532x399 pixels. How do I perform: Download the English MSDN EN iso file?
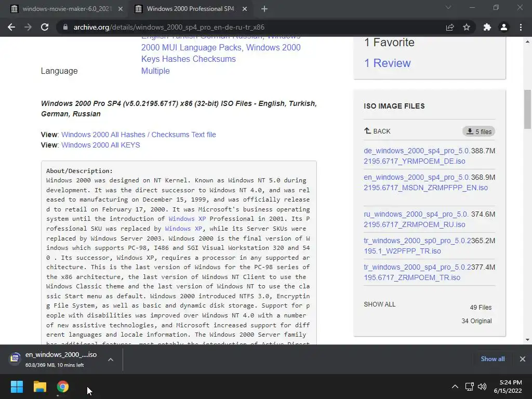point(426,182)
